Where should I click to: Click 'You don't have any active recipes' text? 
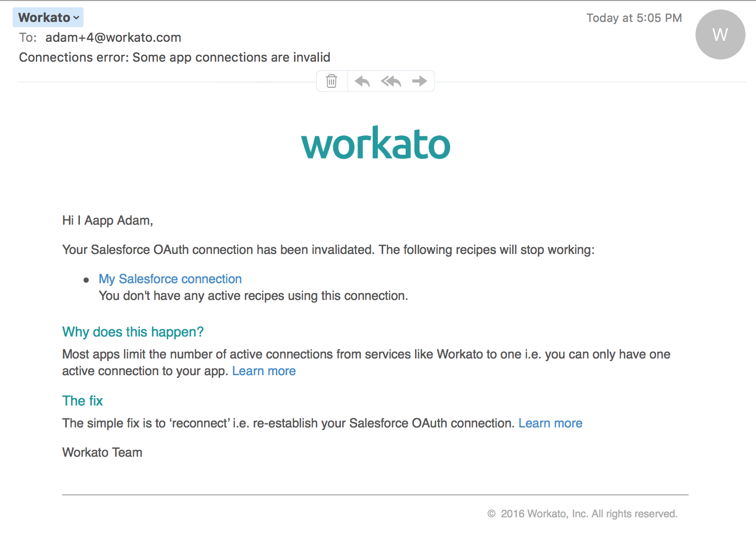pyautogui.click(x=253, y=296)
